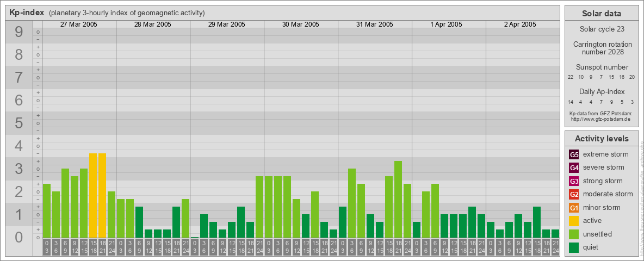This screenshot has height=261, width=644.
Task: Click the Kp-index chart title
Action: [27, 13]
